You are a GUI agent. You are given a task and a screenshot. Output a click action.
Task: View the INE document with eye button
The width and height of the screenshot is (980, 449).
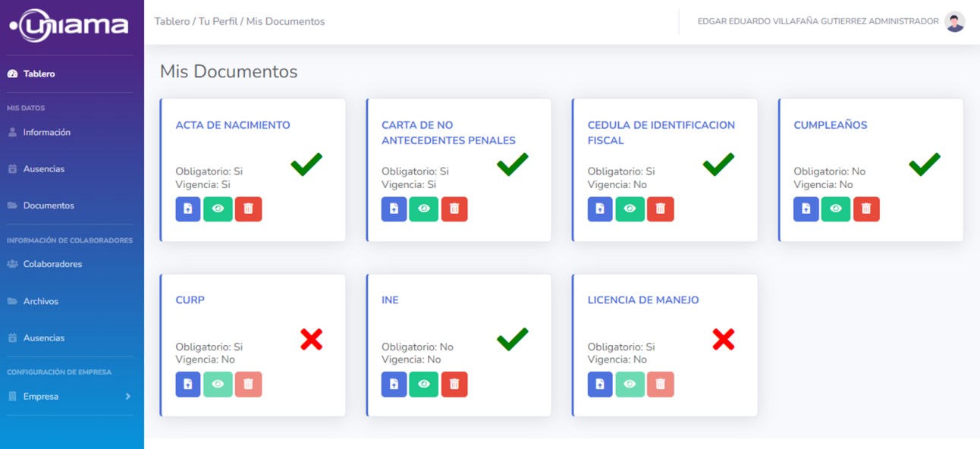(x=424, y=385)
